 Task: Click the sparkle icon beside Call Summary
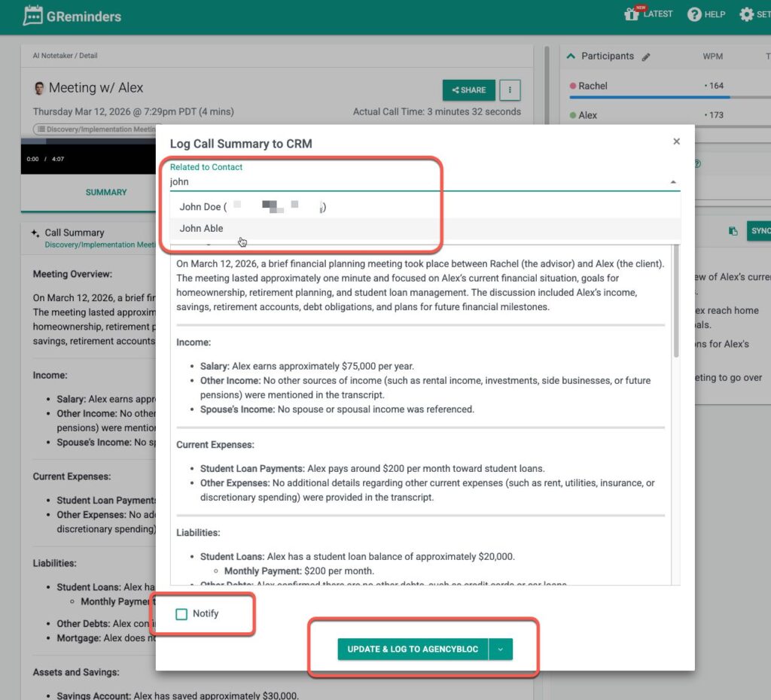pos(35,233)
